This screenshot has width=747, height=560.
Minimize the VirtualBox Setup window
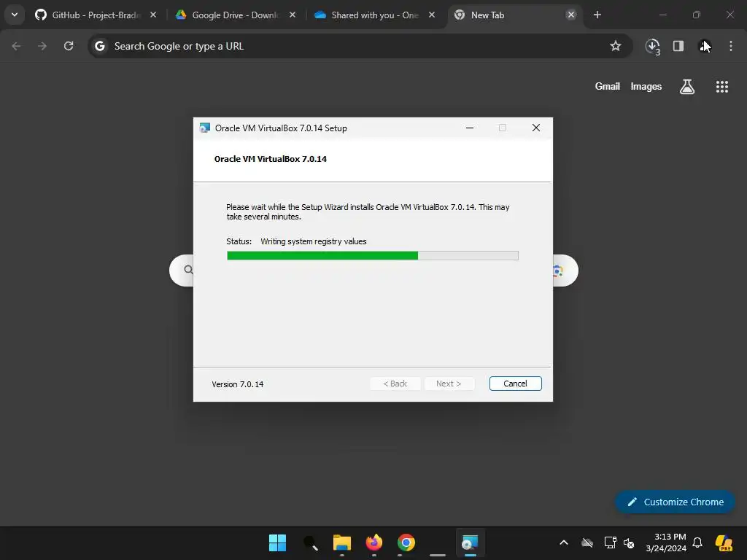470,128
